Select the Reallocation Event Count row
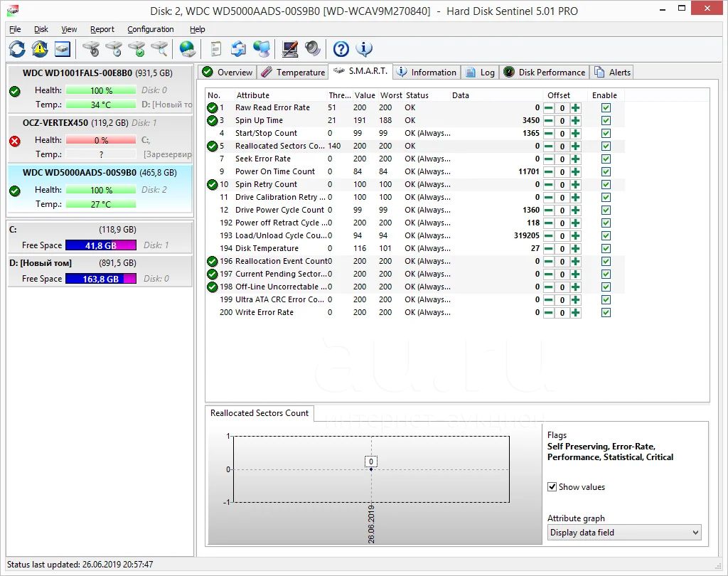 point(415,262)
